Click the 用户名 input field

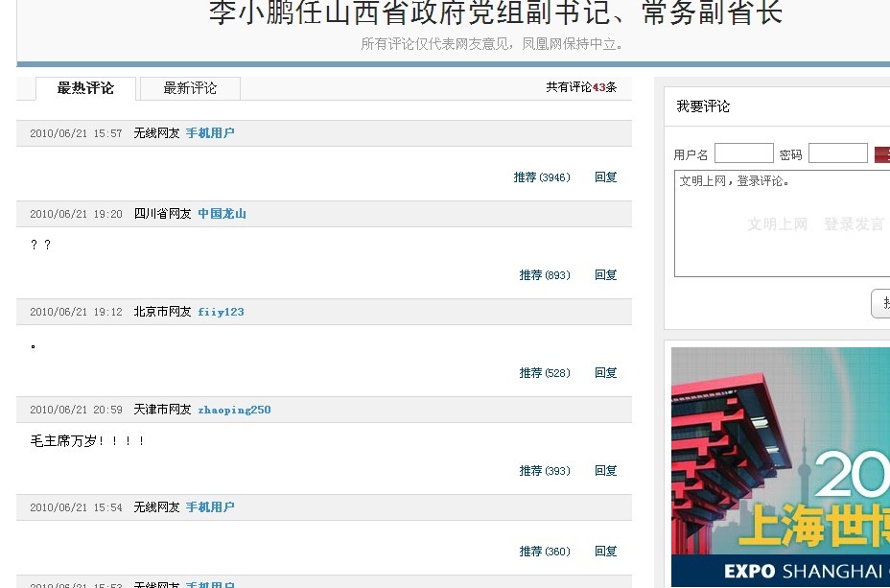(743, 153)
